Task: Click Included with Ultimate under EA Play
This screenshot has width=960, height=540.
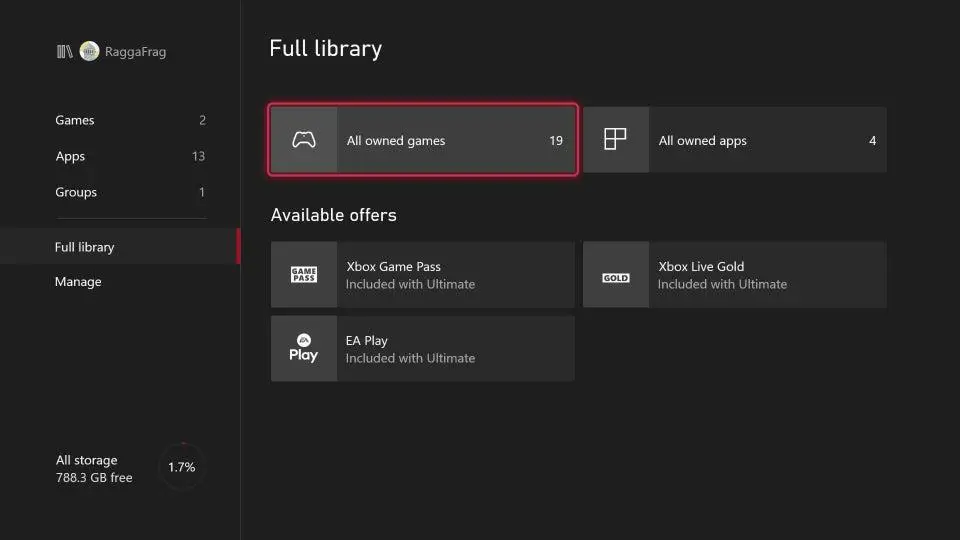Action: coord(410,358)
